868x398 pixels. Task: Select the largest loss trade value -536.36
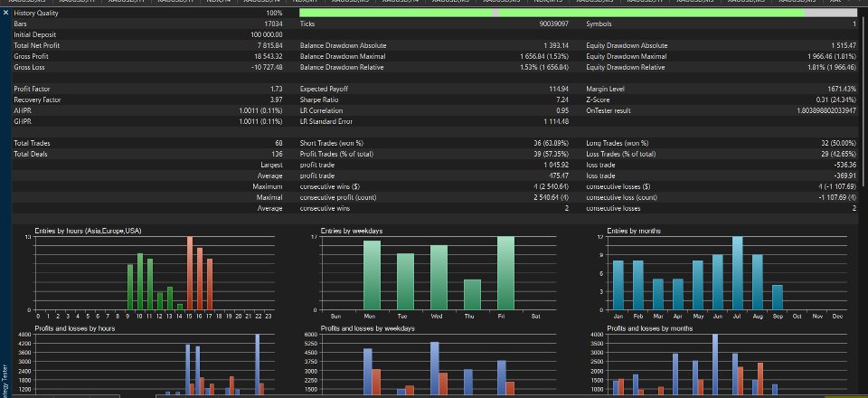click(x=845, y=165)
